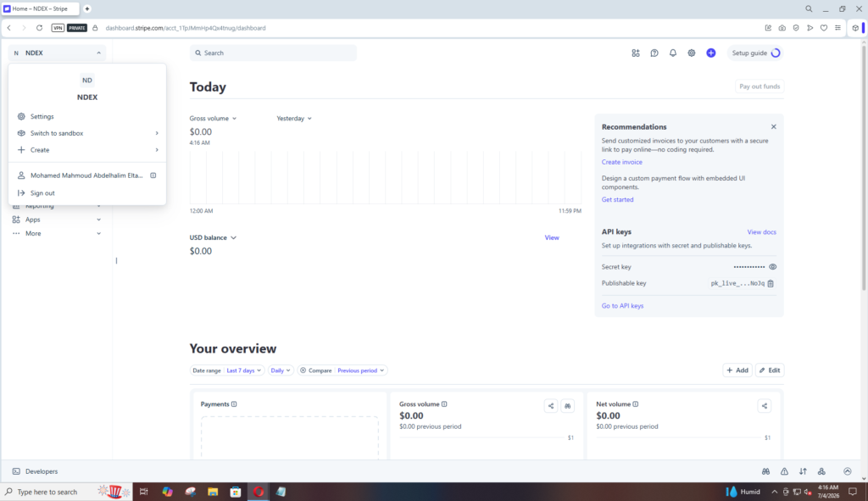The image size is (868, 501).
Task: Click the Add button in overview
Action: [x=737, y=370]
